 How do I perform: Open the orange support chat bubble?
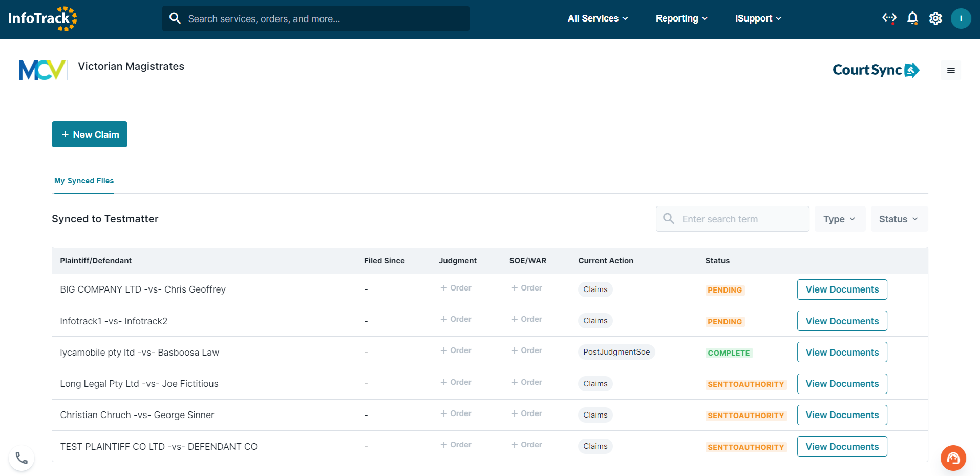pyautogui.click(x=953, y=458)
